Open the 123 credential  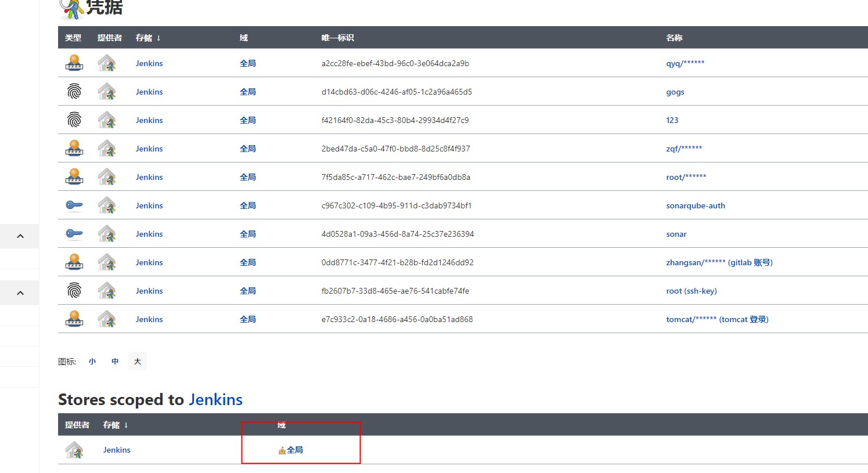(672, 120)
